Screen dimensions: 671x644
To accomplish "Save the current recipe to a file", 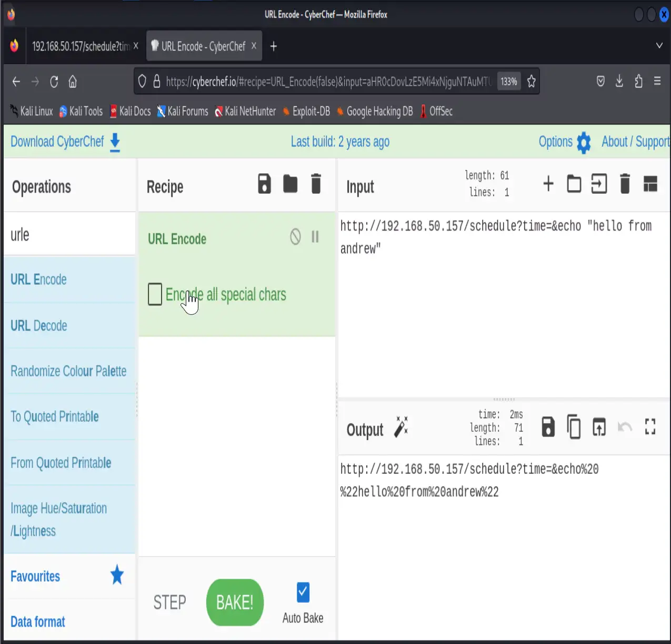I will pyautogui.click(x=264, y=184).
